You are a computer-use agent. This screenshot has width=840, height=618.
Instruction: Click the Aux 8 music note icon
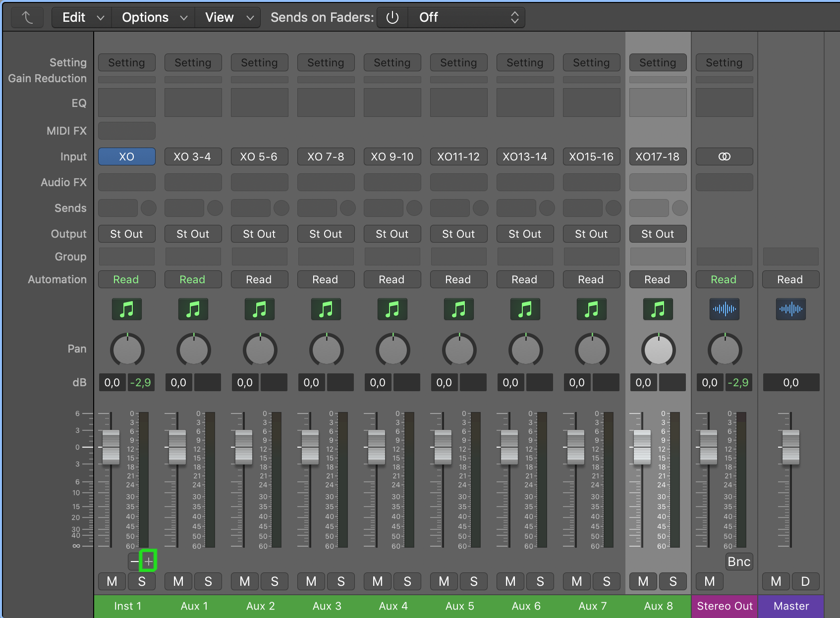tap(658, 309)
